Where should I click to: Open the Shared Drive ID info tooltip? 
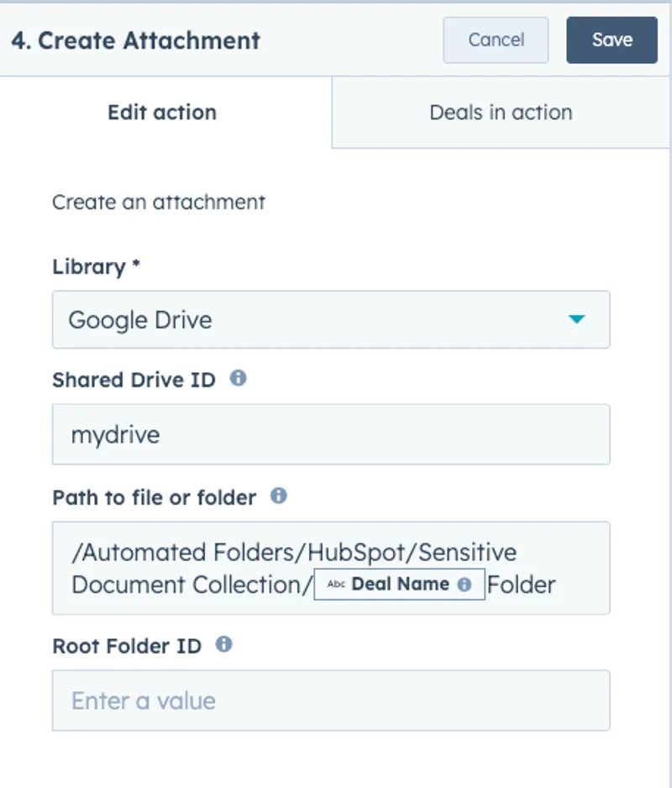(238, 379)
